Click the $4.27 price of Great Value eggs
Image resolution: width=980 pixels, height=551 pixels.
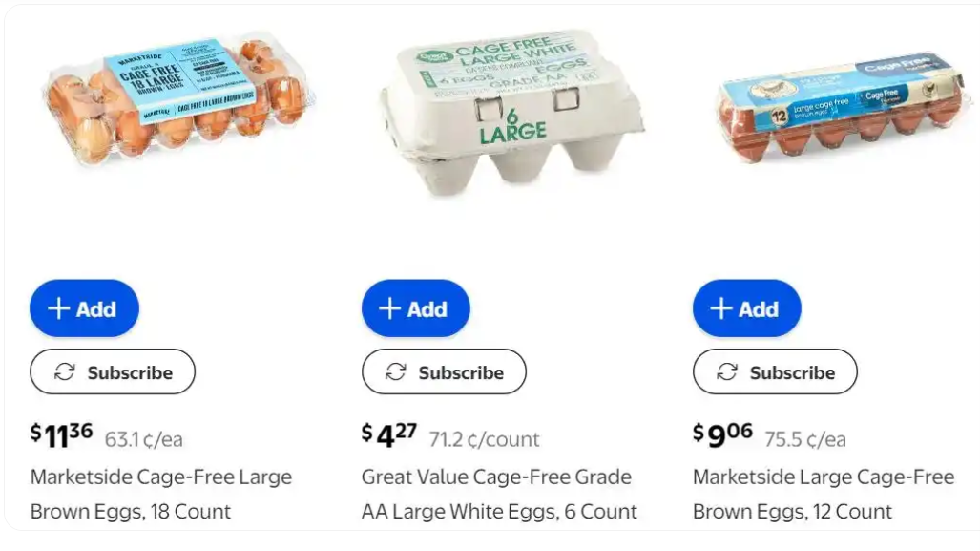pos(389,435)
